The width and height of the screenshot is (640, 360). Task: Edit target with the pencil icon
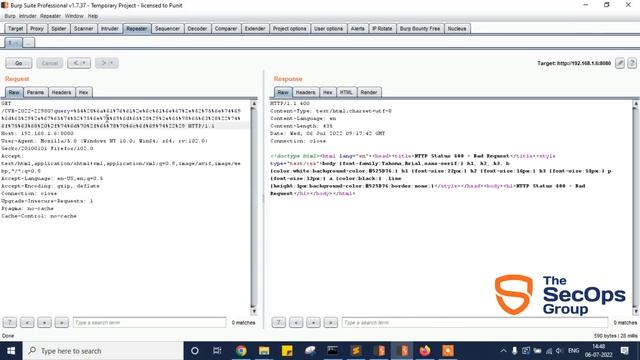[620, 63]
